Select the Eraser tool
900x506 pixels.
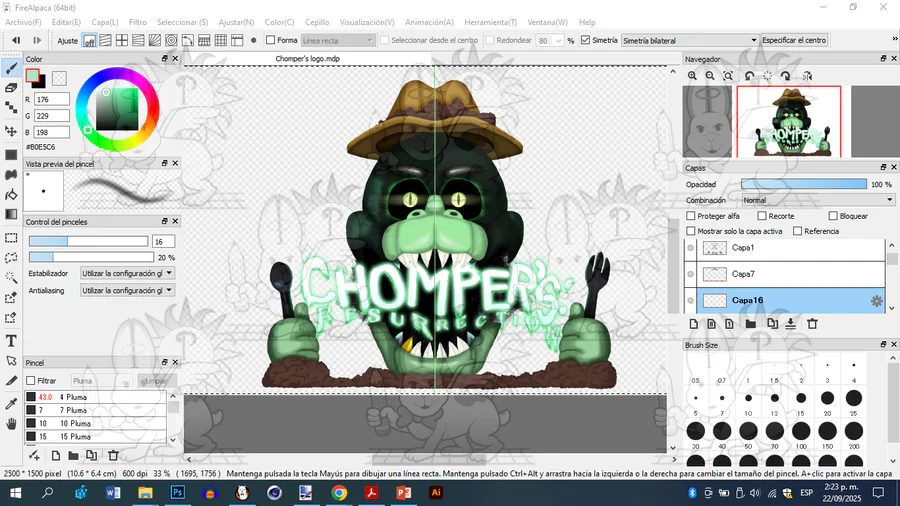tap(11, 88)
